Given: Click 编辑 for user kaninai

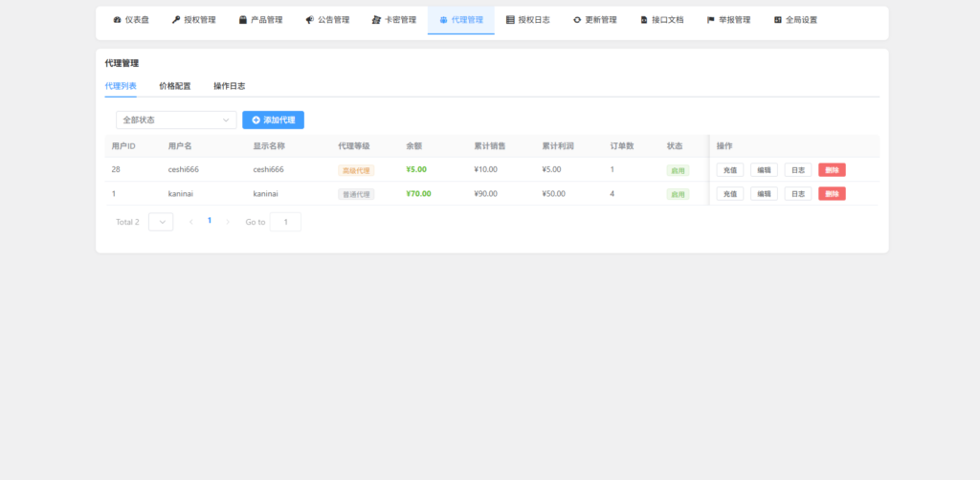Looking at the screenshot, I should (764, 194).
